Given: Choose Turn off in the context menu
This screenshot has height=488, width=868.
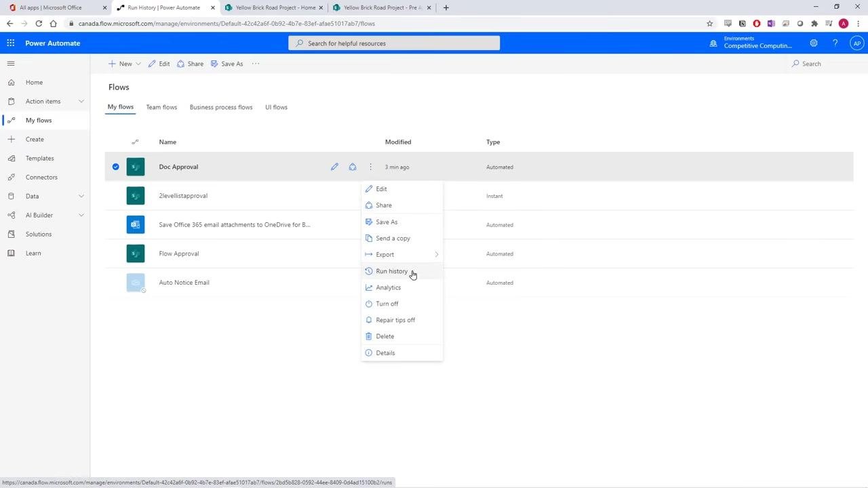Looking at the screenshot, I should (402, 304).
